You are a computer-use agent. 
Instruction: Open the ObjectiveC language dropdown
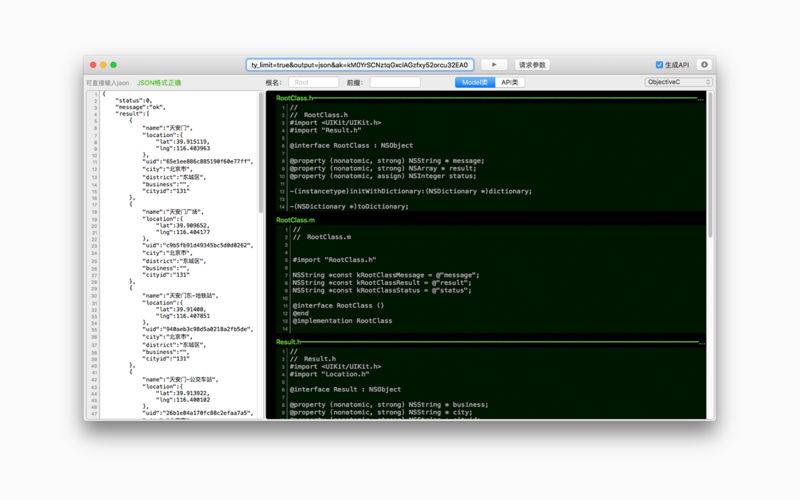coord(677,82)
